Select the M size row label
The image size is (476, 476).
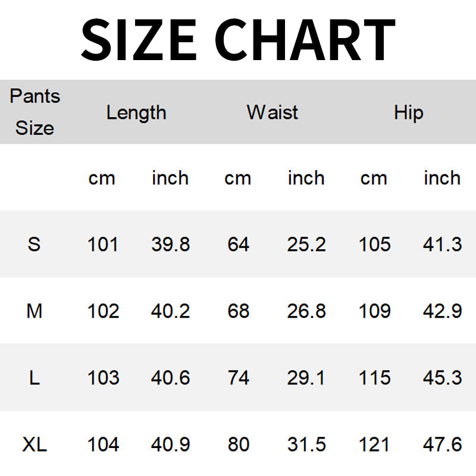35,311
